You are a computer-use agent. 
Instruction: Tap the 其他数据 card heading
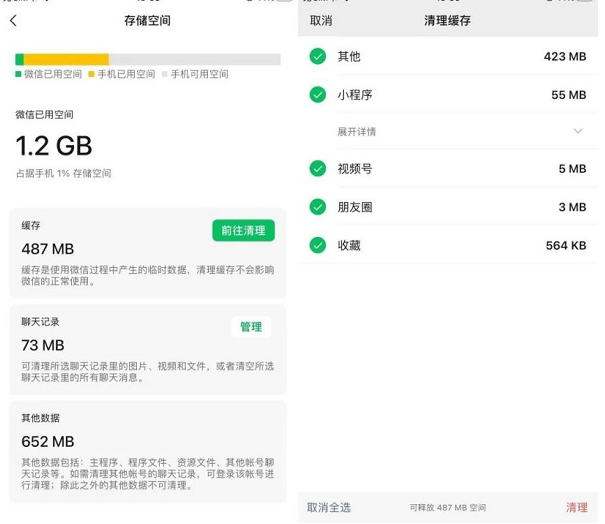coord(40,418)
